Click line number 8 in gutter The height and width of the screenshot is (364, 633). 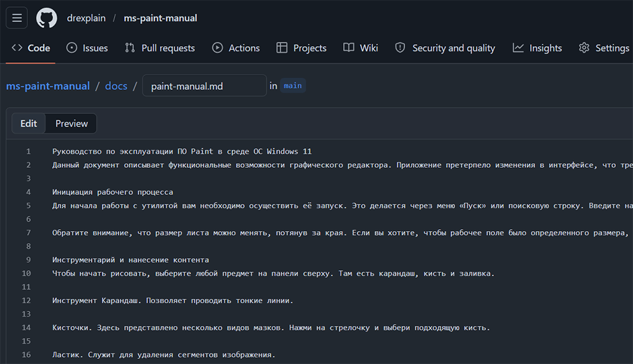(x=28, y=246)
